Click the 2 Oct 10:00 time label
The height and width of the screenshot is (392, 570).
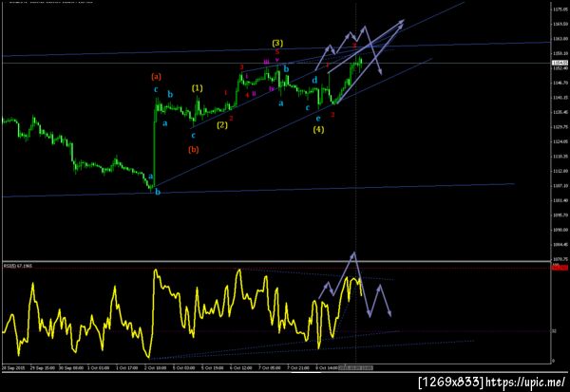click(x=155, y=368)
